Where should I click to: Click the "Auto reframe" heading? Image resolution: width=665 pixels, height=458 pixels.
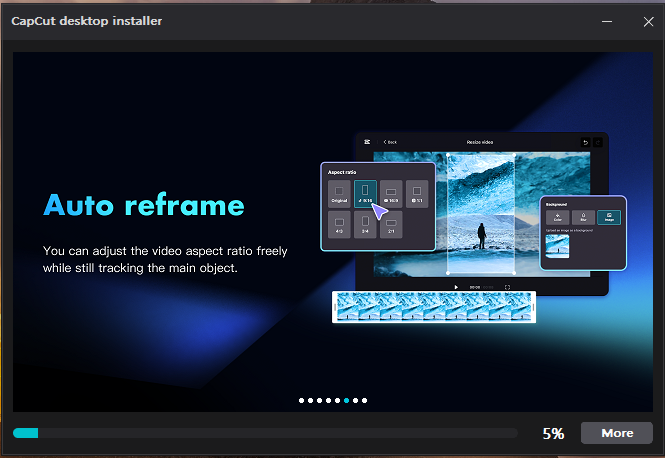coord(144,205)
